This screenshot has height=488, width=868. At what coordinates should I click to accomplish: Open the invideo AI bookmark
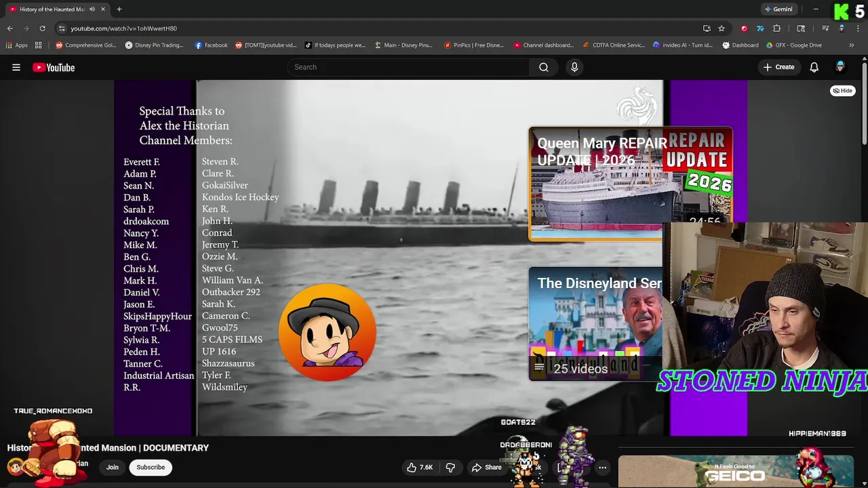684,45
